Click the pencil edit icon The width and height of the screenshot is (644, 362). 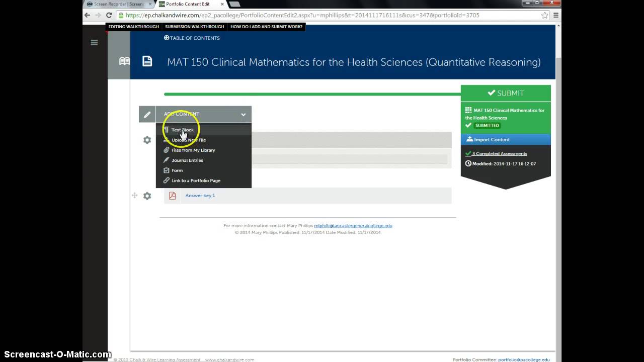[x=147, y=114]
